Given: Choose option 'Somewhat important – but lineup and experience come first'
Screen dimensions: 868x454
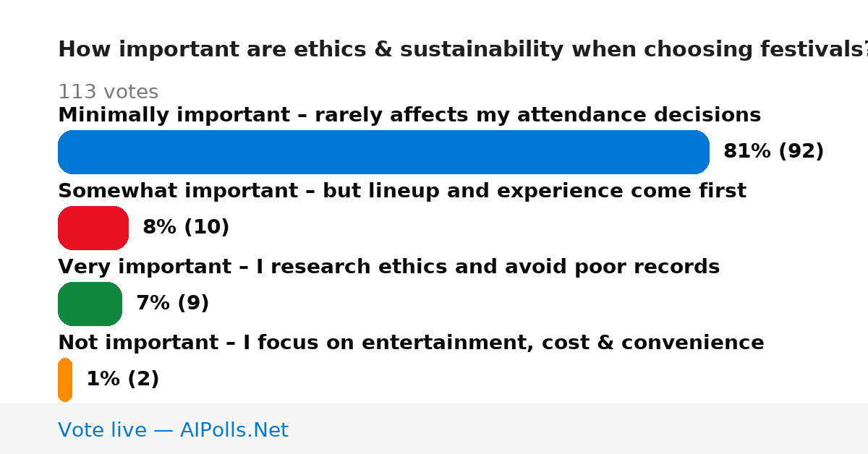Looking at the screenshot, I should pyautogui.click(x=402, y=192).
